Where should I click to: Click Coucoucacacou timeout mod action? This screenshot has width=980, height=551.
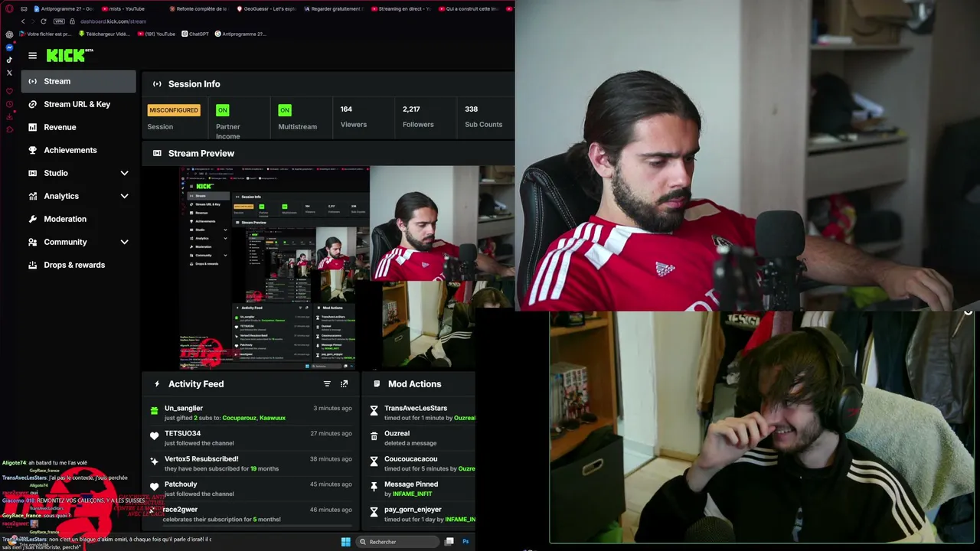tap(421, 464)
